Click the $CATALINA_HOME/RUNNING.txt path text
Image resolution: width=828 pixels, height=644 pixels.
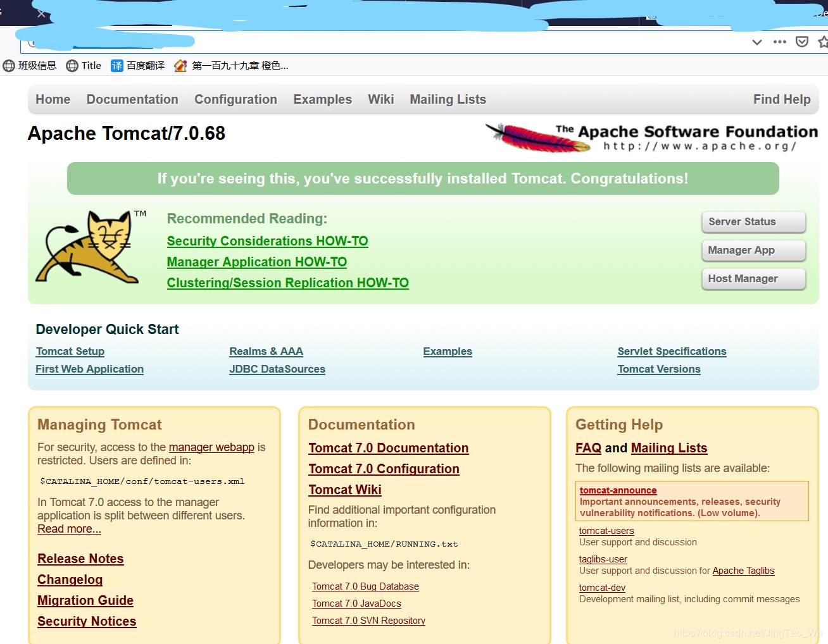384,544
